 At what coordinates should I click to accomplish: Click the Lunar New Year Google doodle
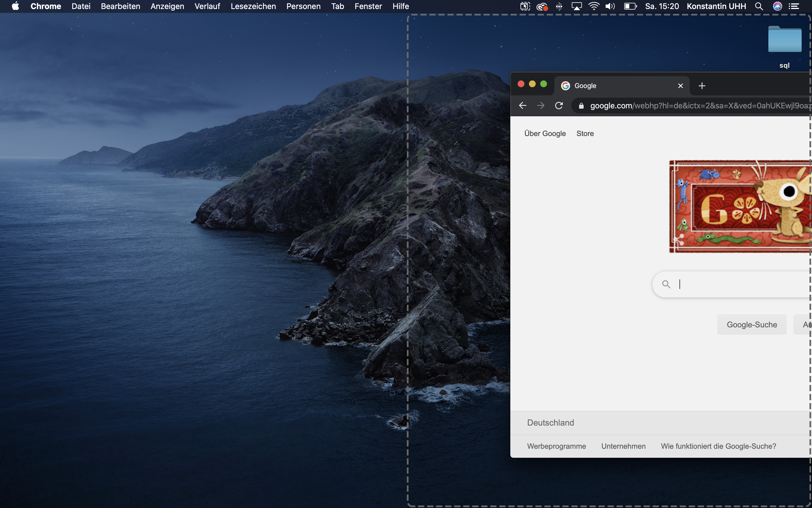[x=740, y=206]
